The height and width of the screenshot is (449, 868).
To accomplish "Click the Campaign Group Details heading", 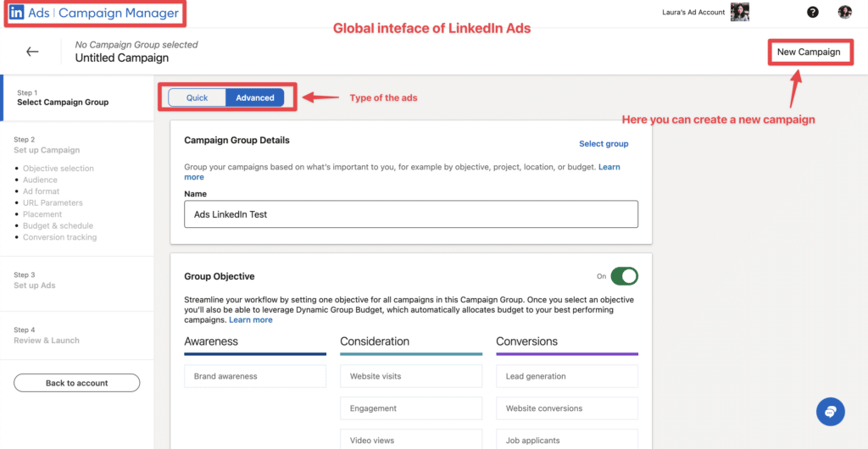I will pos(237,141).
